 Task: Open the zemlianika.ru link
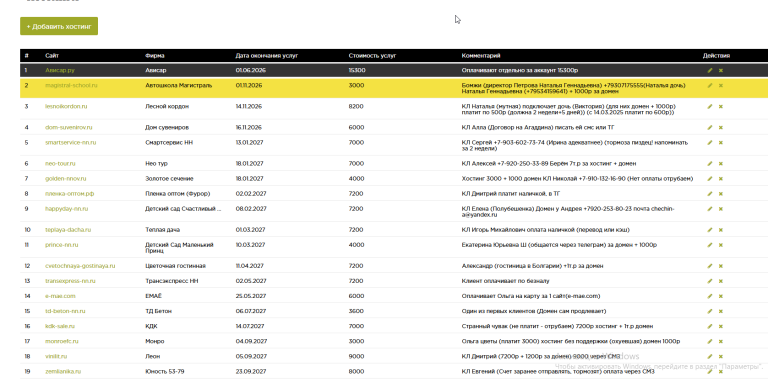tap(63, 372)
